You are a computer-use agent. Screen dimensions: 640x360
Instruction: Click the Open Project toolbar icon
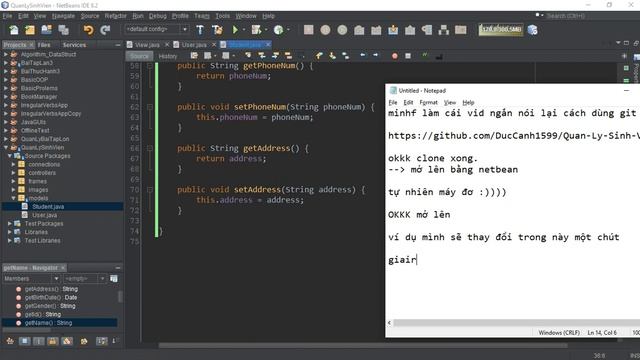pyautogui.click(x=47, y=30)
